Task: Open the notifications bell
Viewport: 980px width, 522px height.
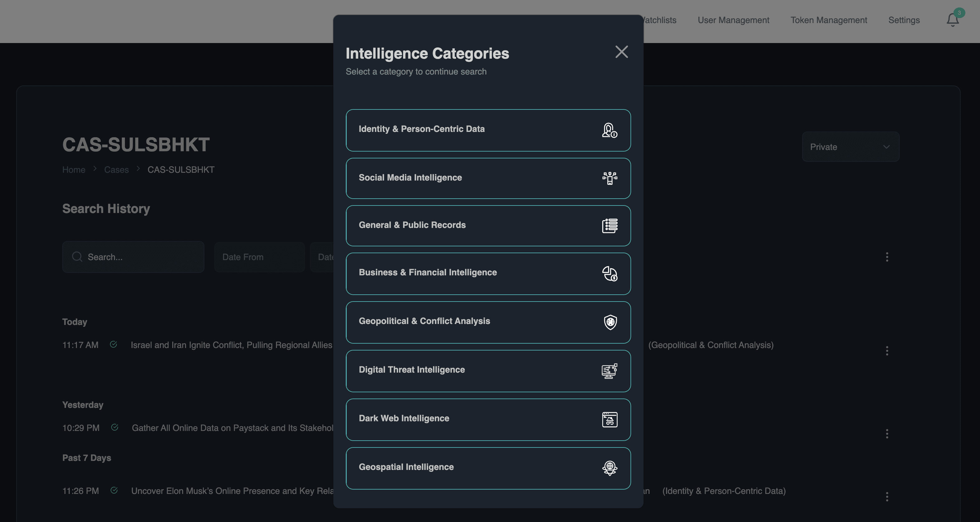Action: pyautogui.click(x=953, y=20)
